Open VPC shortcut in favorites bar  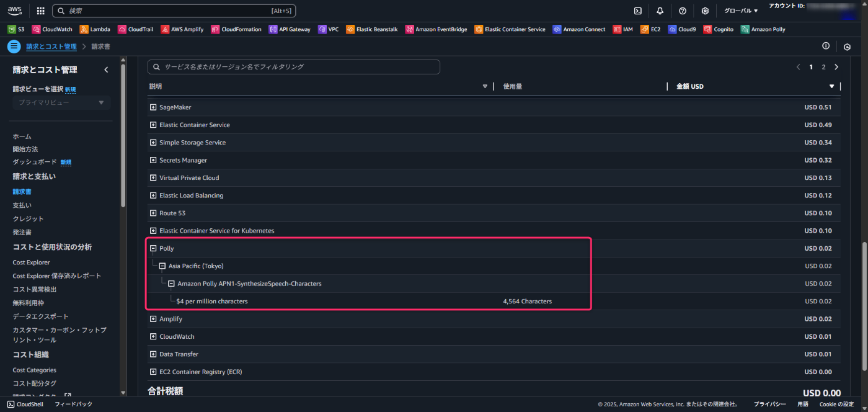tap(329, 29)
